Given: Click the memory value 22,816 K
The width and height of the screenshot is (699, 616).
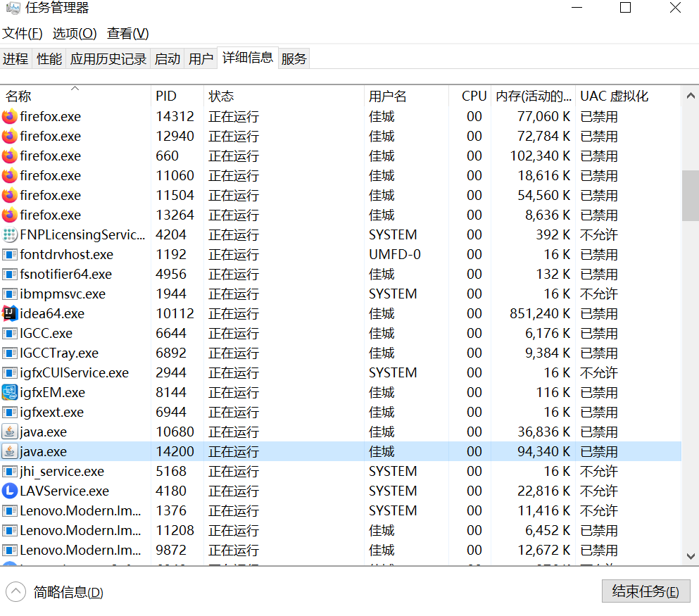Looking at the screenshot, I should (544, 491).
